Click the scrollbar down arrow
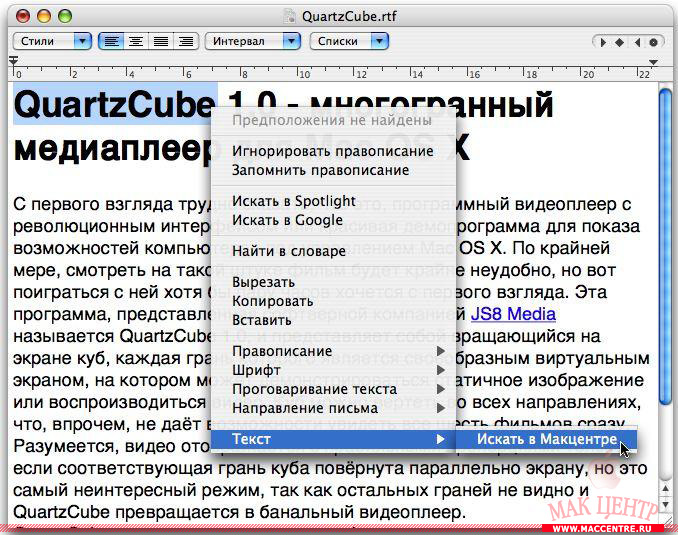 point(665,505)
